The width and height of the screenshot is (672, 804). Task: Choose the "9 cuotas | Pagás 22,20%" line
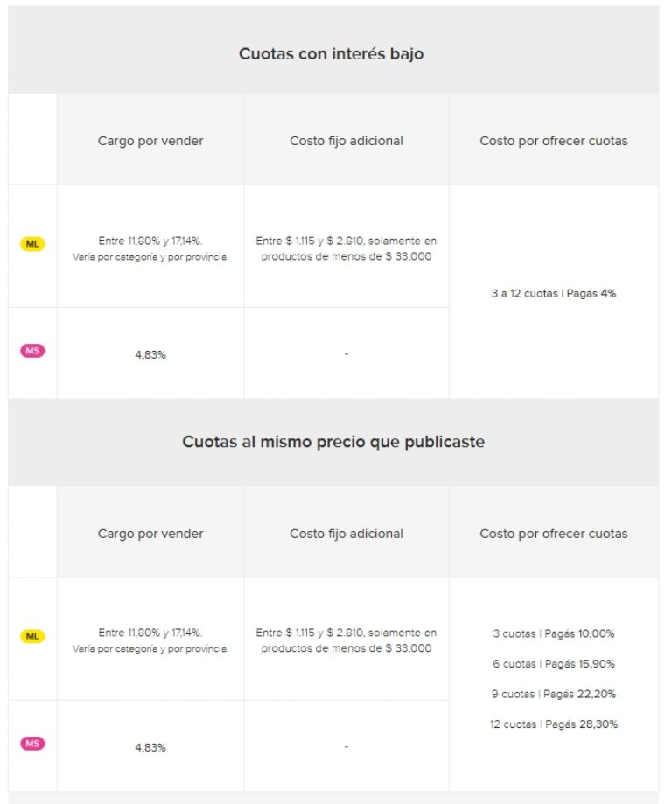553,695
